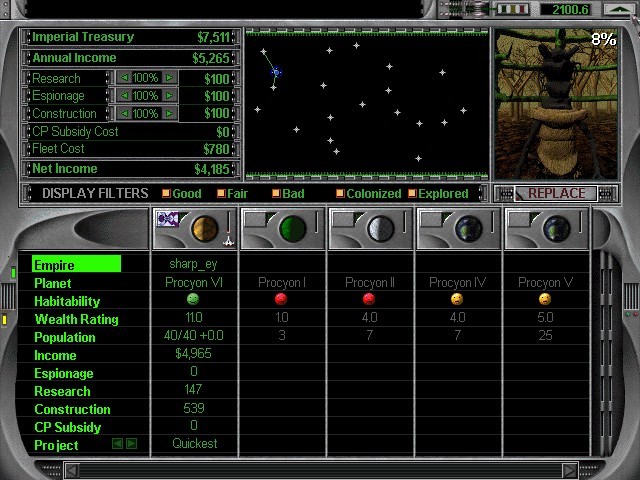Select the highlighted blue star on map

(276, 73)
